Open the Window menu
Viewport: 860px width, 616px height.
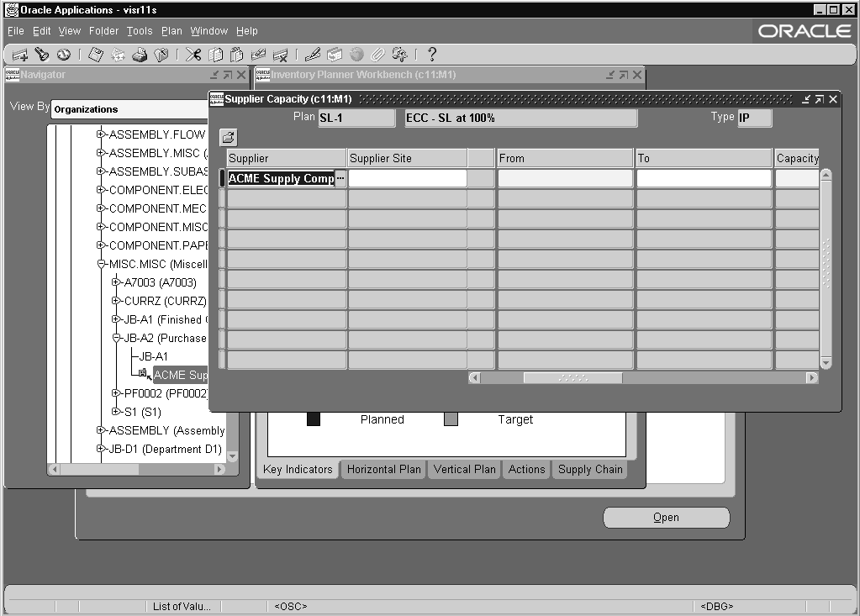(x=209, y=31)
